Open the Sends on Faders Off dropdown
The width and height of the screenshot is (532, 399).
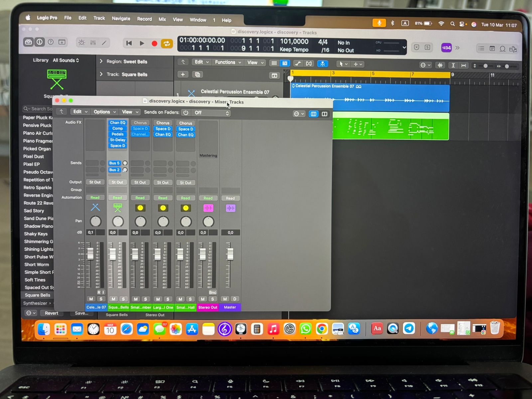point(212,113)
